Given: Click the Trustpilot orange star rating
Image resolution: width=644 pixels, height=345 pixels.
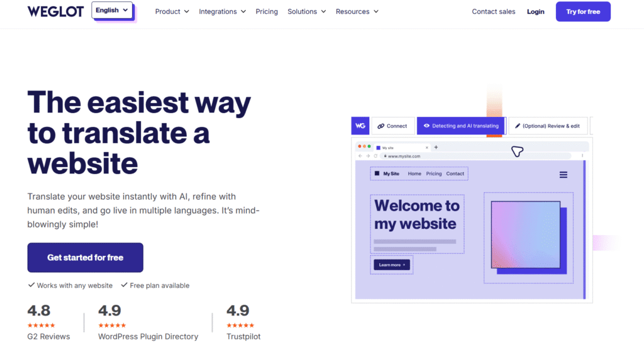Looking at the screenshot, I should [x=240, y=326].
